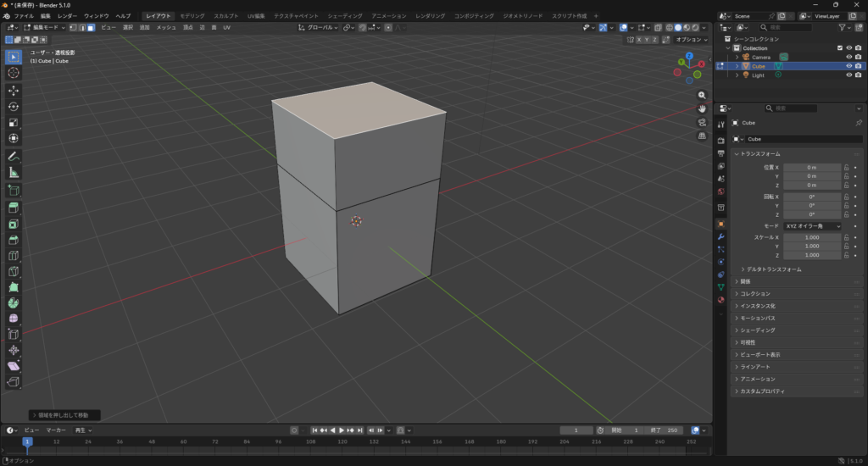Click the 位置 X value field
Image resolution: width=868 pixels, height=466 pixels.
[x=811, y=168]
